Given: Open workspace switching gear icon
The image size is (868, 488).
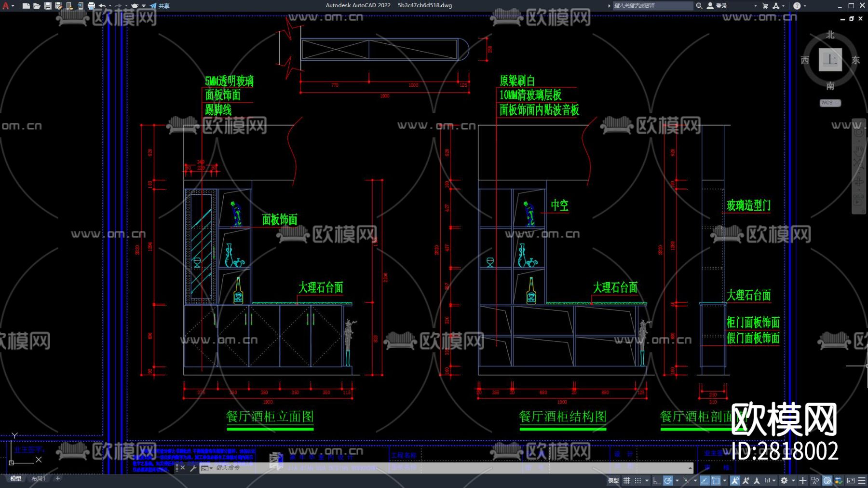Looking at the screenshot, I should coord(784,480).
